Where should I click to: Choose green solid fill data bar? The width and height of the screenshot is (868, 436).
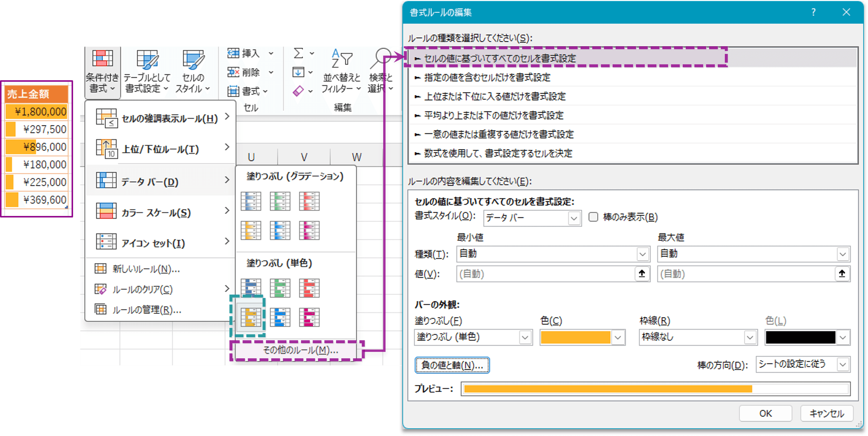pos(280,288)
